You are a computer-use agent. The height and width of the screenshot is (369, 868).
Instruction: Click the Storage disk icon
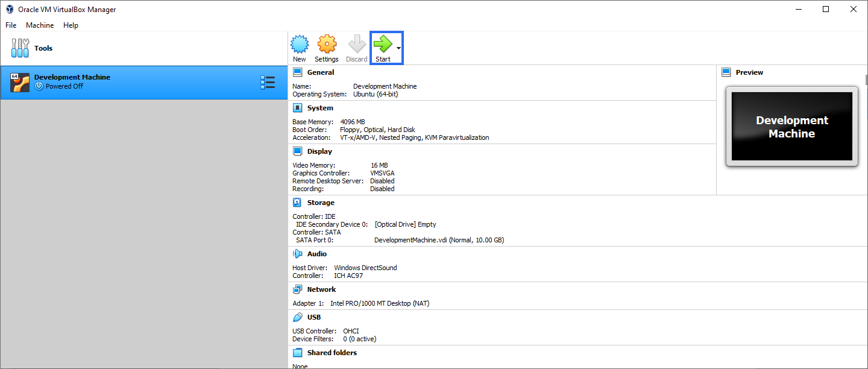297,203
